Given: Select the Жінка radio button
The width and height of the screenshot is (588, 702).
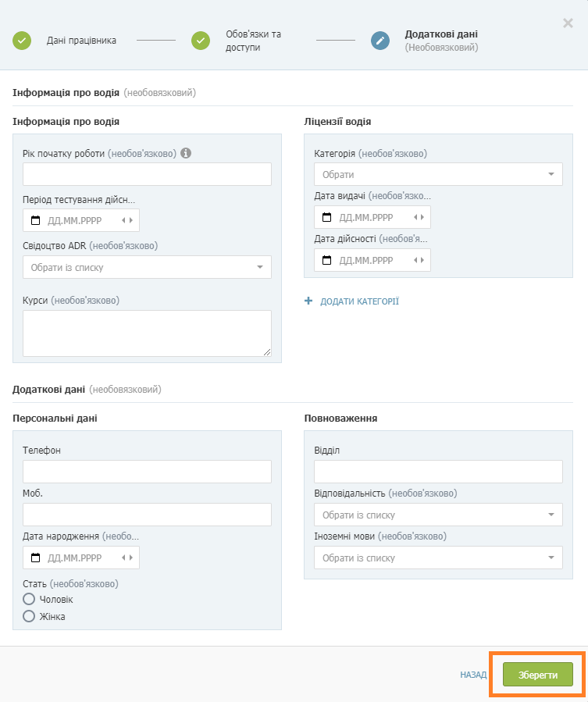Looking at the screenshot, I should (29, 616).
